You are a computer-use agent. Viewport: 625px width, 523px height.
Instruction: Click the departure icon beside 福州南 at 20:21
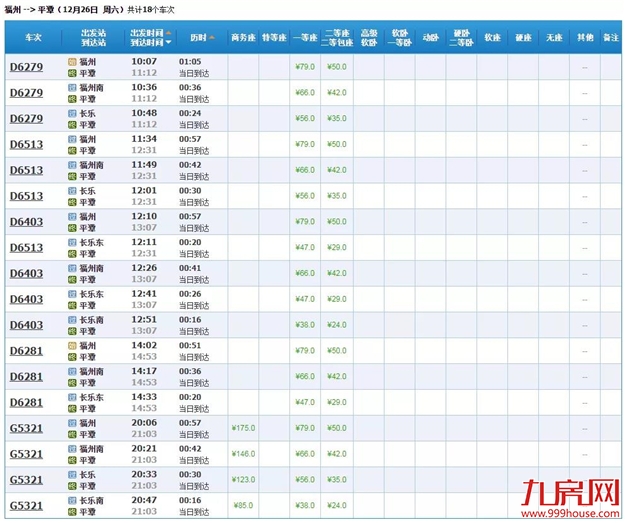click(72, 449)
